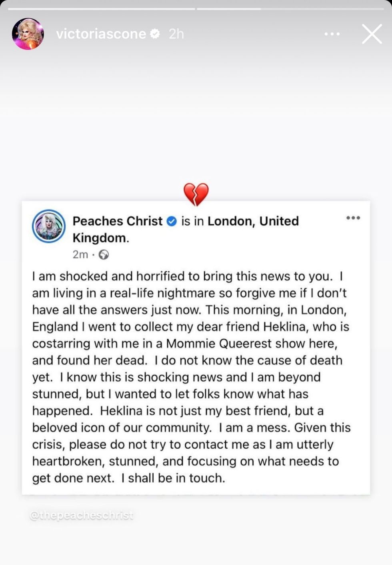Click the second story progress segment
The height and width of the screenshot is (565, 392).
point(290,8)
